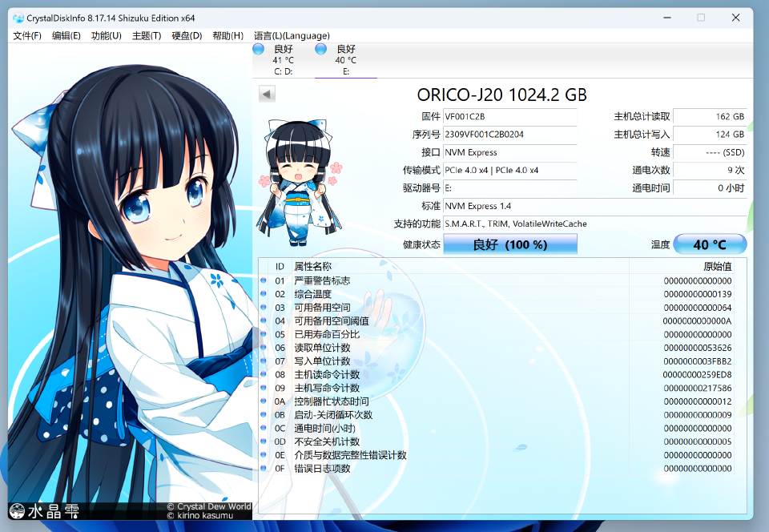Click the 124 GB total host writes value

pos(710,135)
